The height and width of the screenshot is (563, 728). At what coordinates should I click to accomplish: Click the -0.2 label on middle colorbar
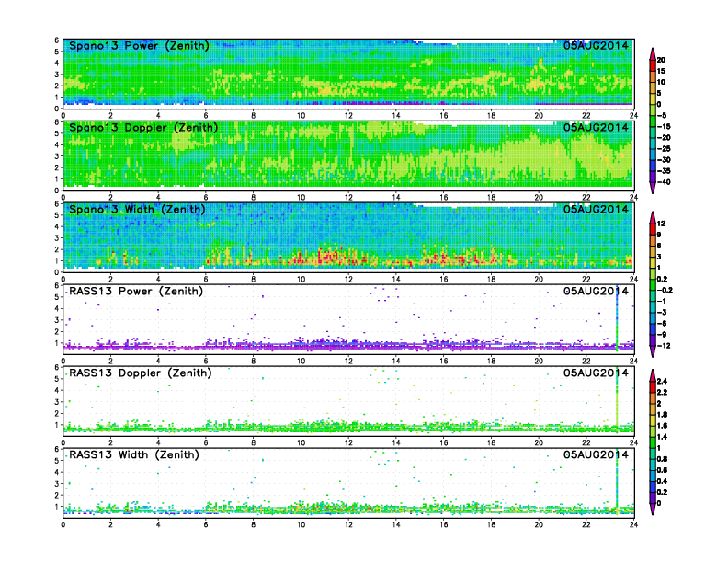665,290
